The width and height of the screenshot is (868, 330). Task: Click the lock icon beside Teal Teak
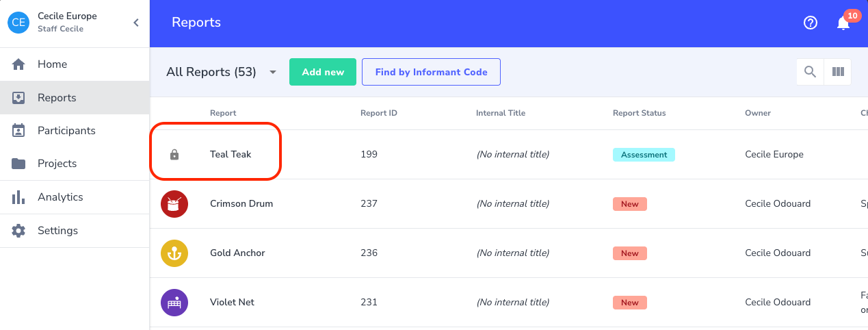tap(174, 155)
